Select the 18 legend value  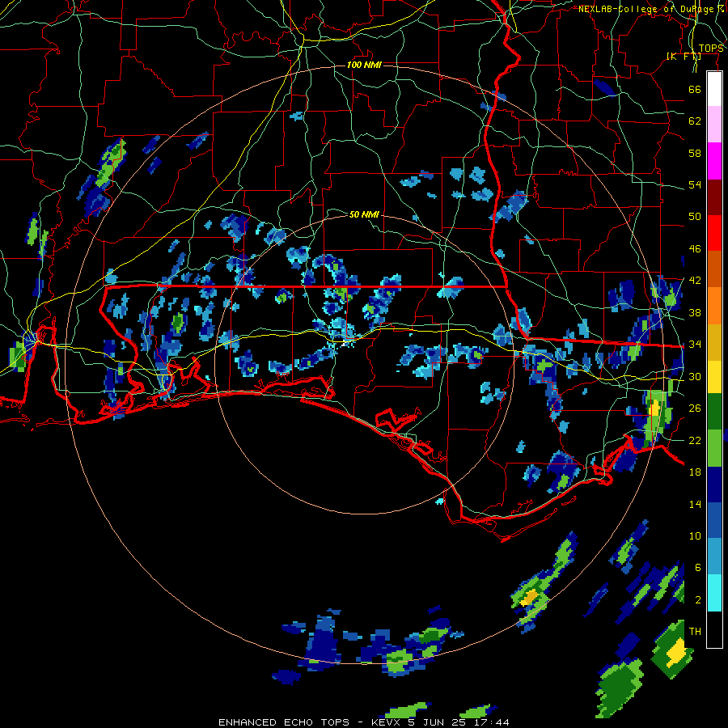[x=695, y=472]
